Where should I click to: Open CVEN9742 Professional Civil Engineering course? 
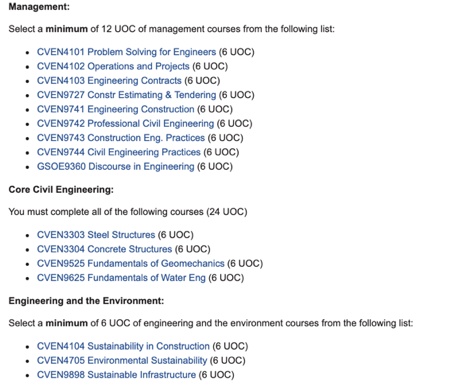(x=125, y=124)
